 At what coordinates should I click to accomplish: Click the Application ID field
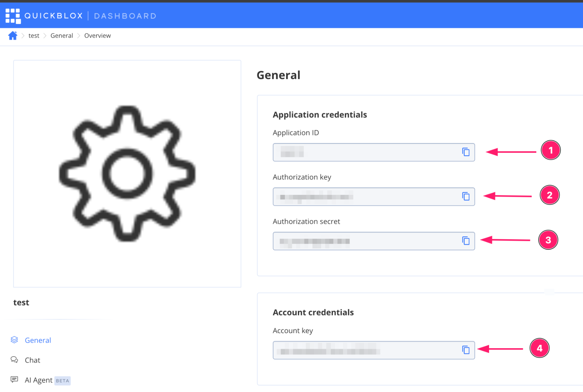374,152
